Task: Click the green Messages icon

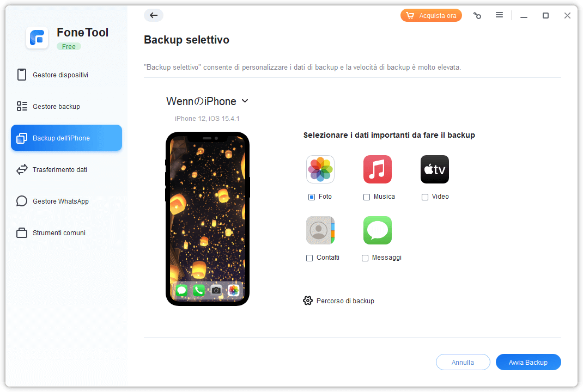Action: [x=378, y=230]
